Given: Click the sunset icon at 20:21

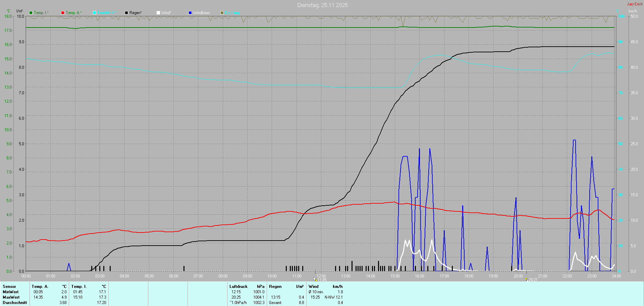Looking at the screenshot, I should click(526, 279).
